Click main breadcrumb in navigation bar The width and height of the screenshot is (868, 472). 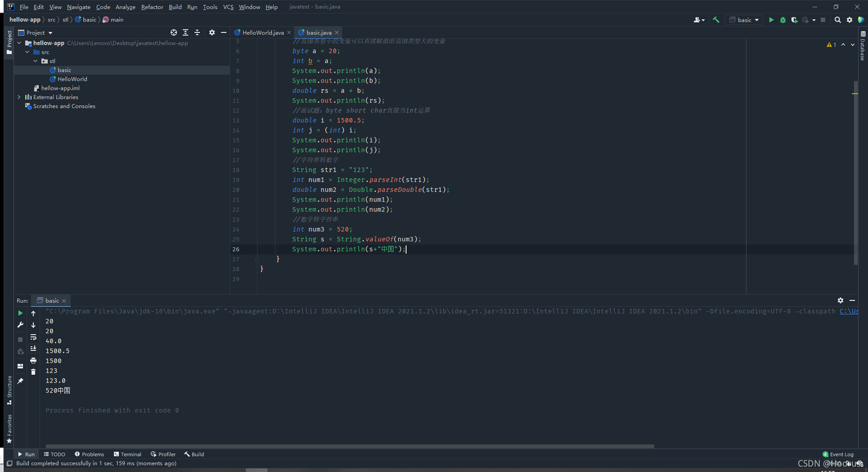tap(113, 20)
